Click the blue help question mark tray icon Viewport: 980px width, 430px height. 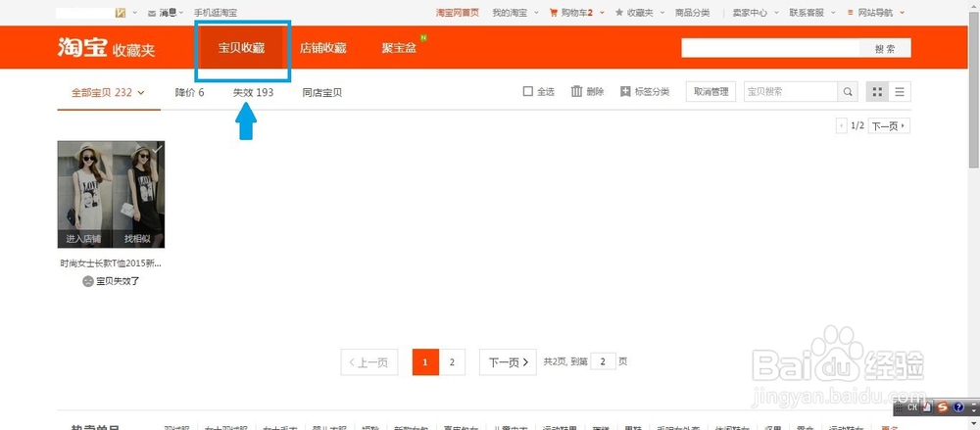tap(958, 407)
